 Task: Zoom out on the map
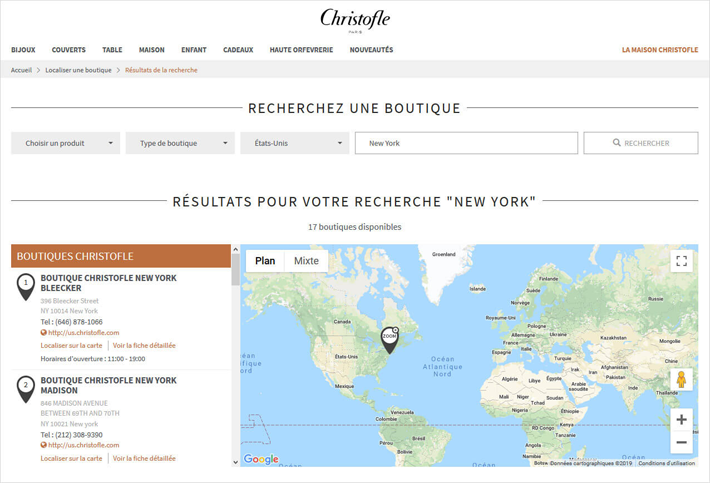[681, 442]
